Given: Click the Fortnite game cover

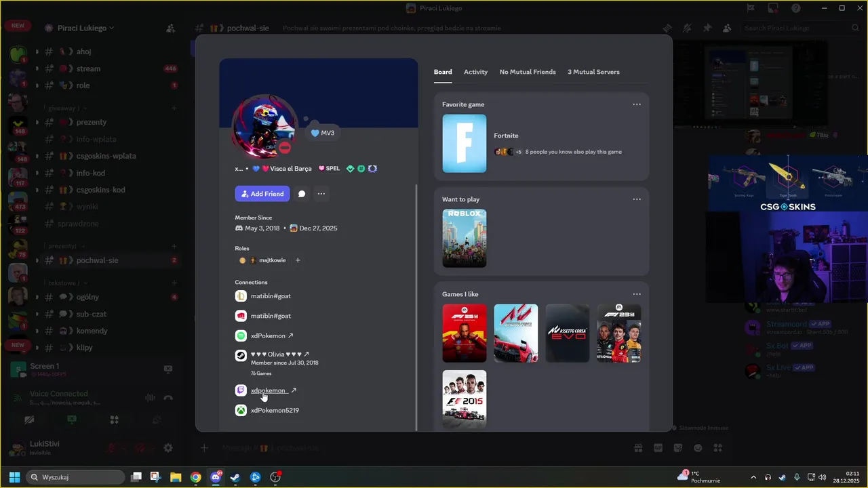Looking at the screenshot, I should click(x=465, y=143).
